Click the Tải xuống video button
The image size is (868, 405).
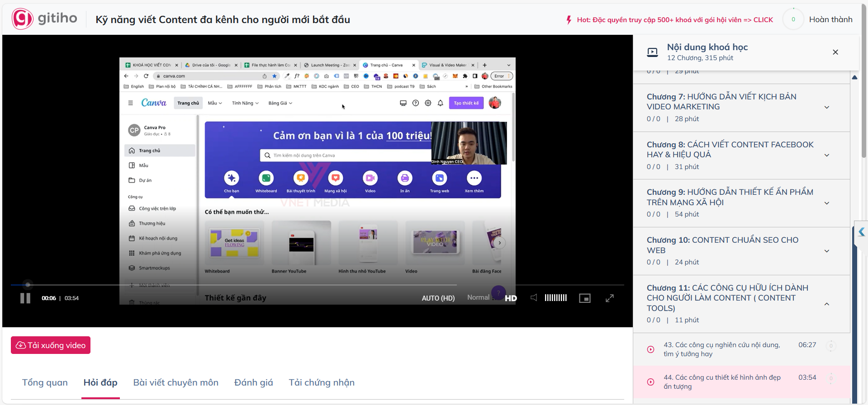coord(51,345)
